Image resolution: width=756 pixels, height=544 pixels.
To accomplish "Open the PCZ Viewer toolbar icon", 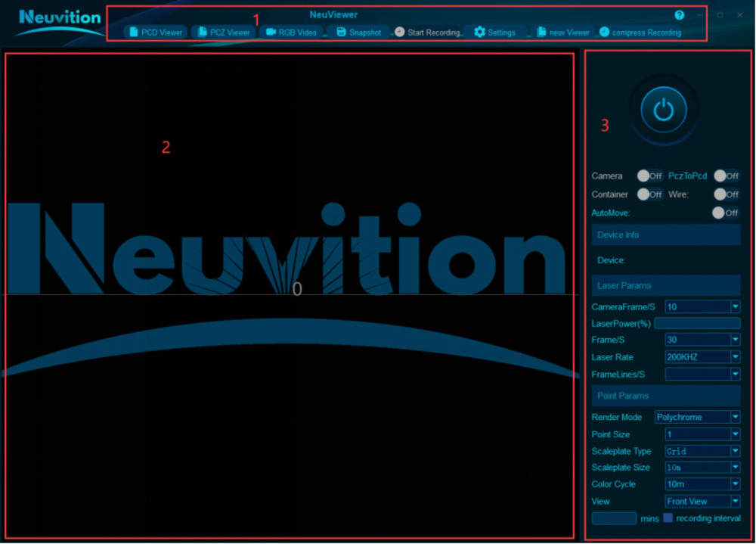I will click(x=203, y=33).
